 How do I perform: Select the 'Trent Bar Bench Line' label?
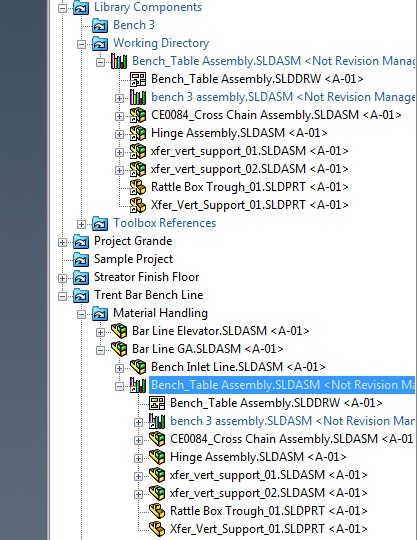tap(149, 295)
